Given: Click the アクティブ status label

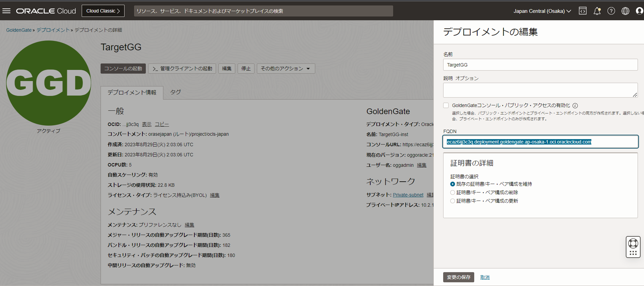Looking at the screenshot, I should click(x=49, y=131).
